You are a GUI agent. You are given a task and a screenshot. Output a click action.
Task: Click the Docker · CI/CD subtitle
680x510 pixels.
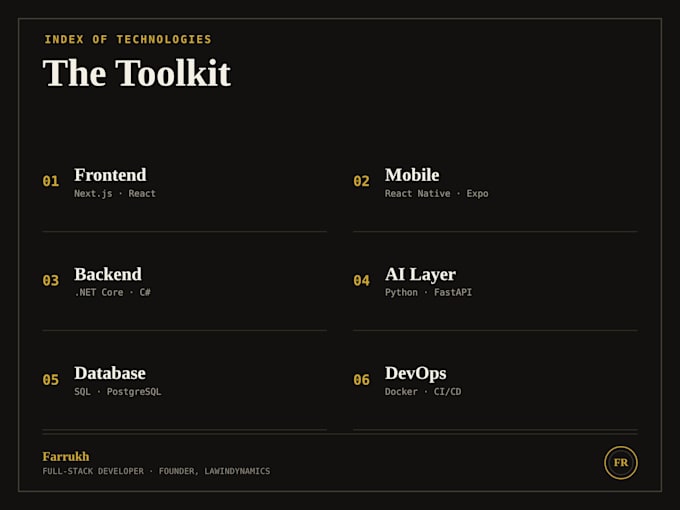[x=423, y=392]
